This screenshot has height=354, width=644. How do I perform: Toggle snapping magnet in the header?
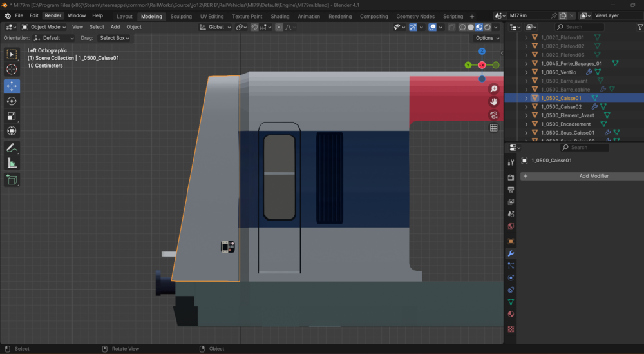254,27
